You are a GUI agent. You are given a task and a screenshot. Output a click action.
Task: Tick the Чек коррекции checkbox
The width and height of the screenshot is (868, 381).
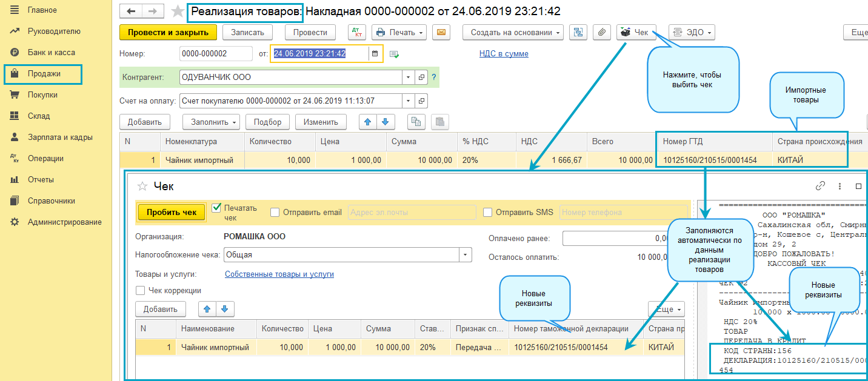click(140, 291)
